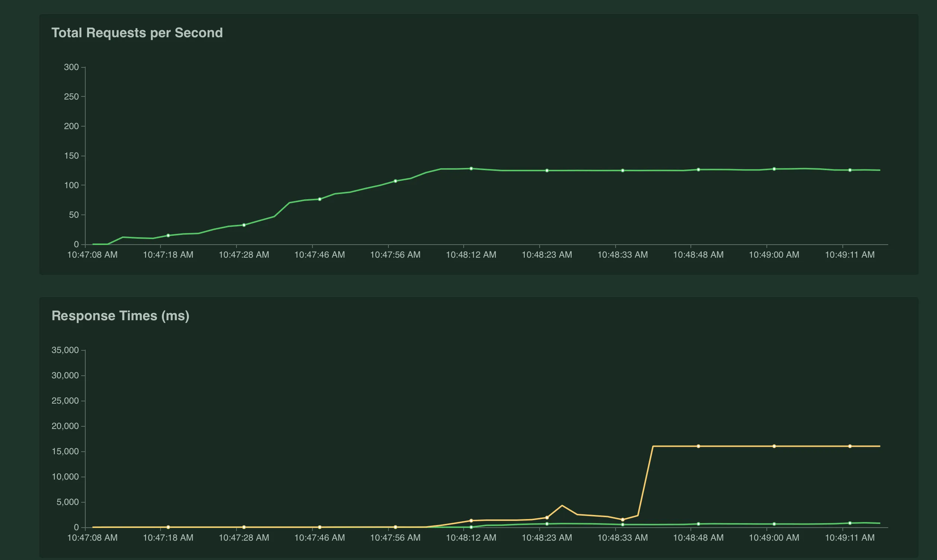Click the 'Response Times (ms)' chart title
The image size is (937, 560).
tap(120, 315)
